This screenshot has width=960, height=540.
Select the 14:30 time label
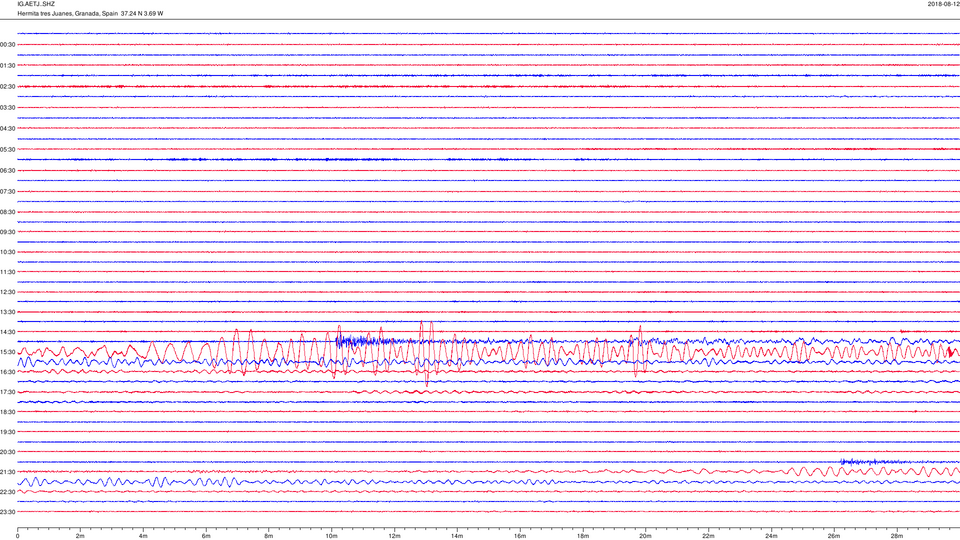[7, 332]
